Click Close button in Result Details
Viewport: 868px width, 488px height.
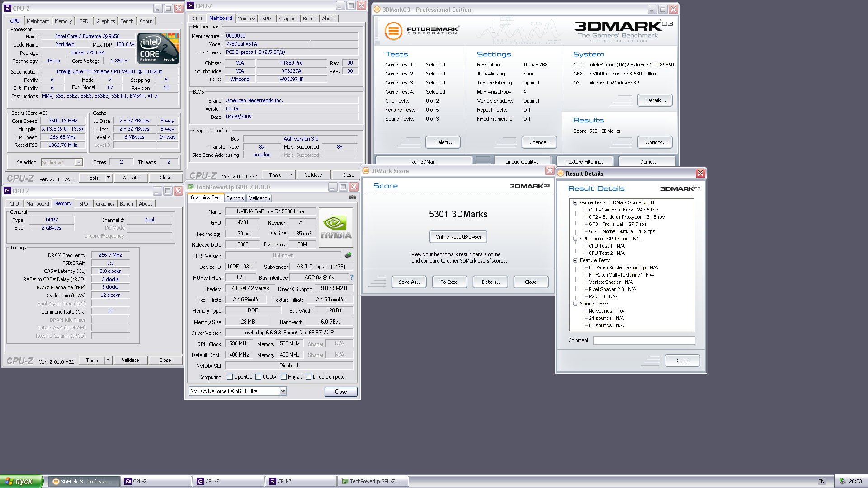[682, 361]
